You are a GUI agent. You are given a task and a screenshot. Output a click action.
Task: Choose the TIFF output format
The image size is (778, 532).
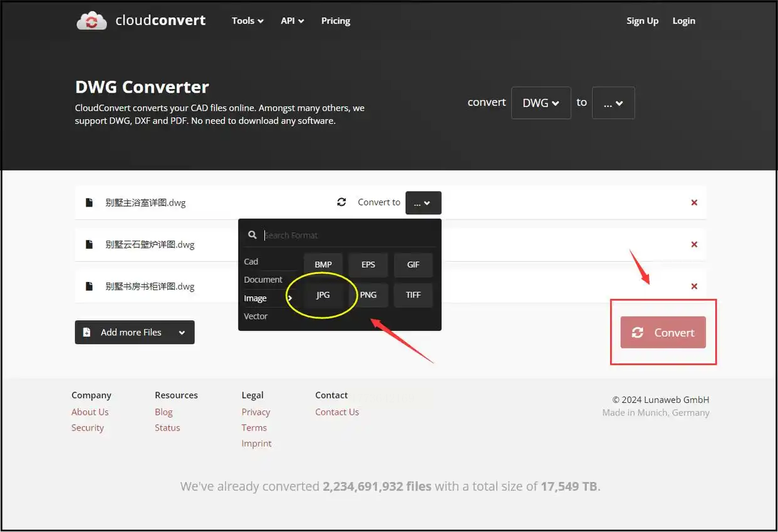(413, 295)
